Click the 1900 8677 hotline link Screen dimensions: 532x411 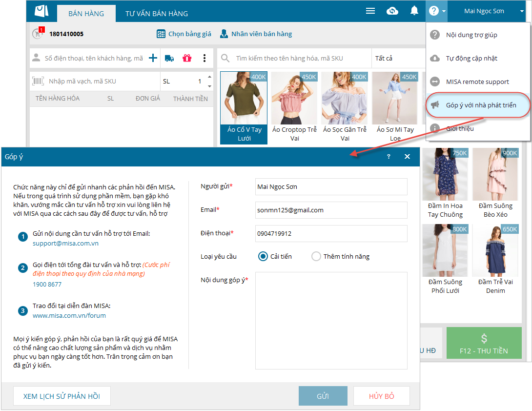(x=47, y=285)
